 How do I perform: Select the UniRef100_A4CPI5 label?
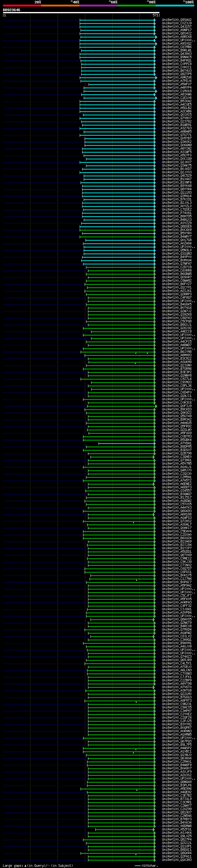coord(177,342)
